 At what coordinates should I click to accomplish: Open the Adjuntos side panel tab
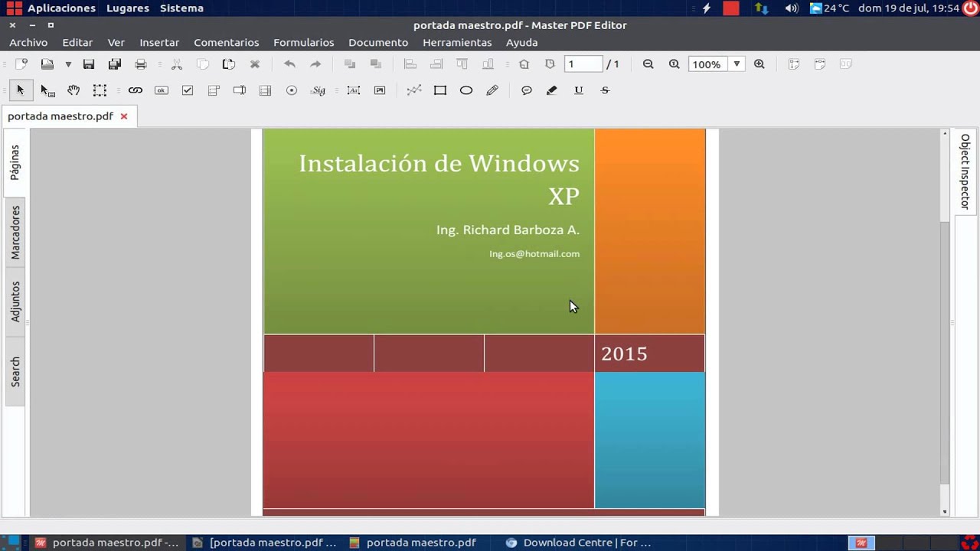pos(15,301)
